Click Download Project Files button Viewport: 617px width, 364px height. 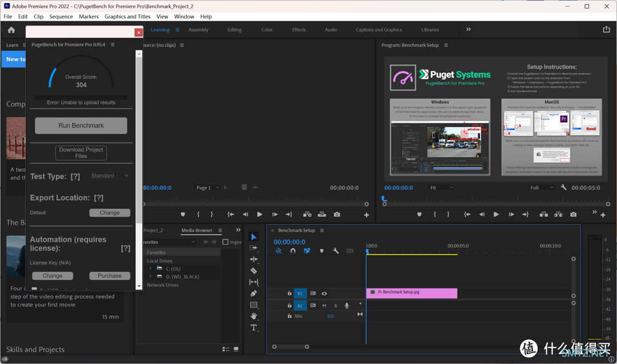[81, 153]
